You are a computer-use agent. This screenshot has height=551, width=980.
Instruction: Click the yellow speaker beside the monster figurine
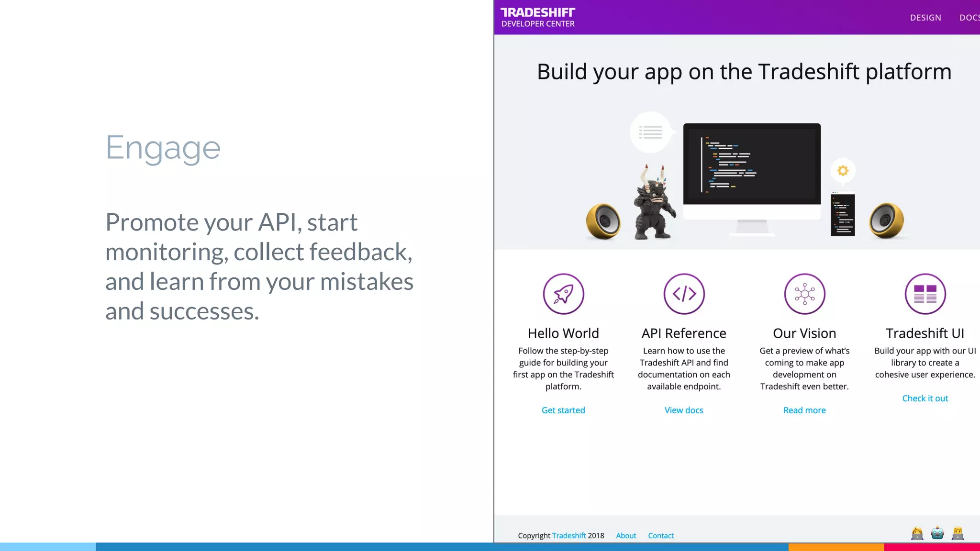pos(603,221)
